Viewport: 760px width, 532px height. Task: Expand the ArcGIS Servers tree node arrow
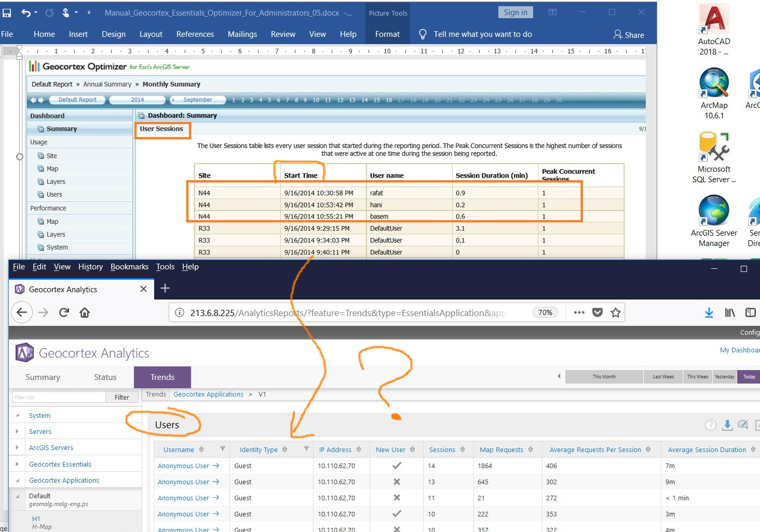pyautogui.click(x=18, y=447)
